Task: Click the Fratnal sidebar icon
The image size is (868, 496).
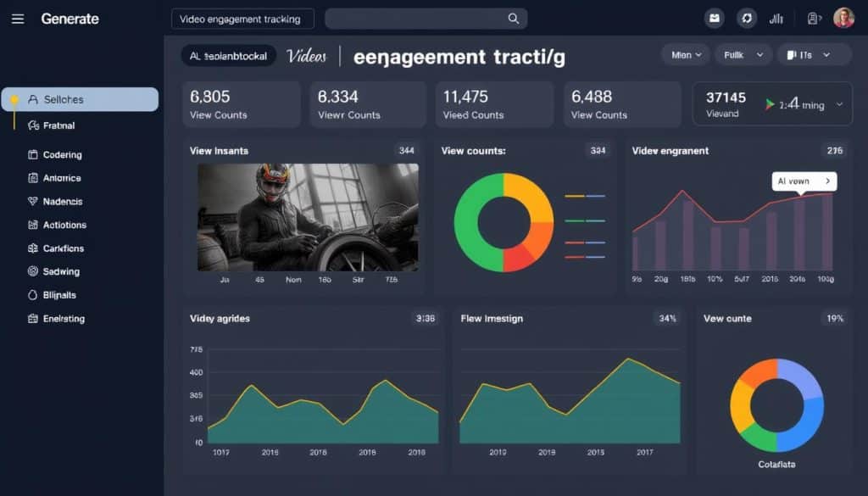Action: pyautogui.click(x=33, y=125)
